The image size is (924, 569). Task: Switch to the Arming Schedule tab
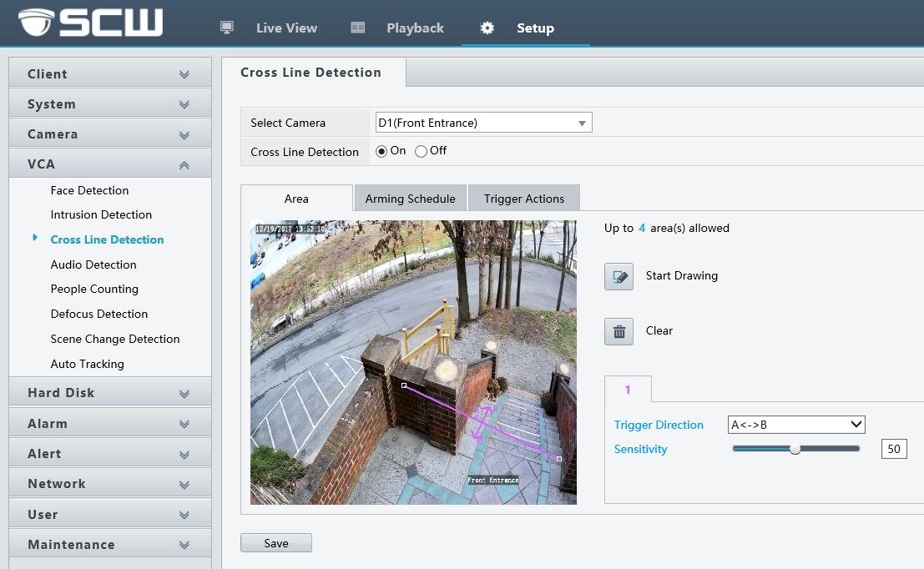pyautogui.click(x=410, y=199)
